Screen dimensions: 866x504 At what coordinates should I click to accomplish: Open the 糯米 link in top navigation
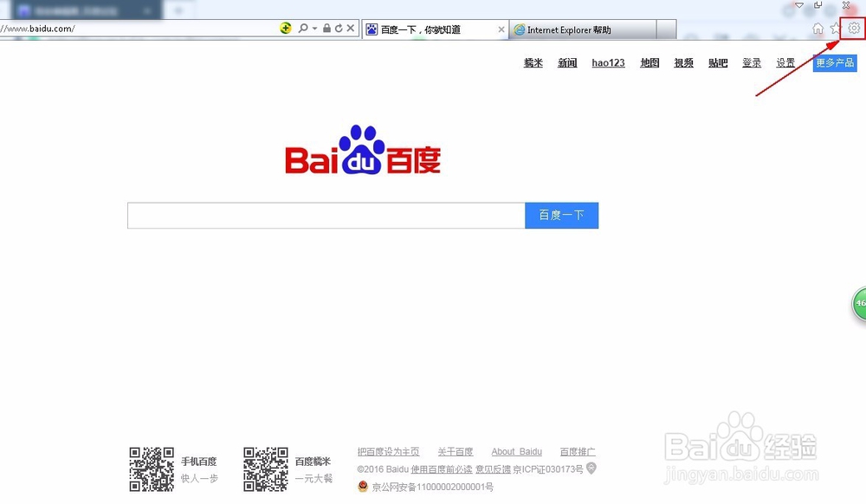click(x=533, y=63)
